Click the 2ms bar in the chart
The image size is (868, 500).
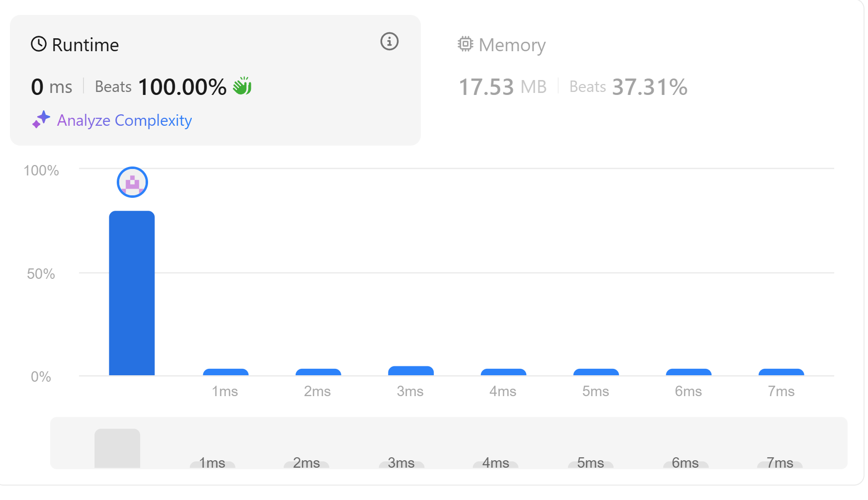[x=318, y=372]
